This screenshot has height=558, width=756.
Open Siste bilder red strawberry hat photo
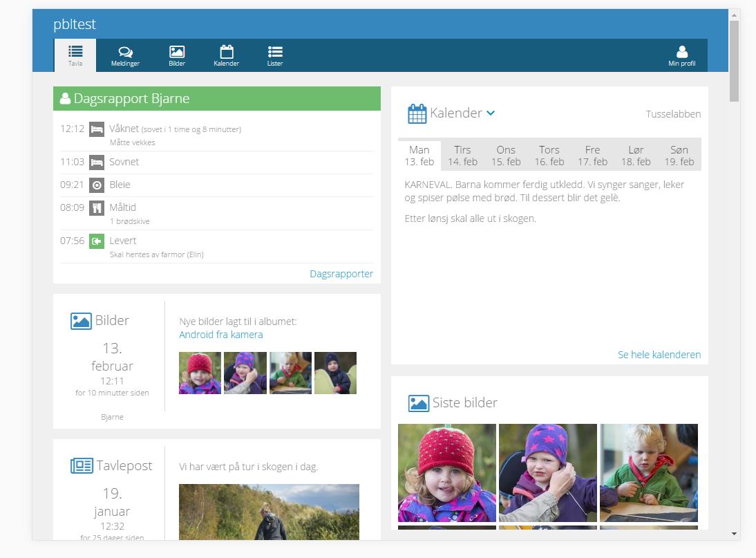[447, 473]
